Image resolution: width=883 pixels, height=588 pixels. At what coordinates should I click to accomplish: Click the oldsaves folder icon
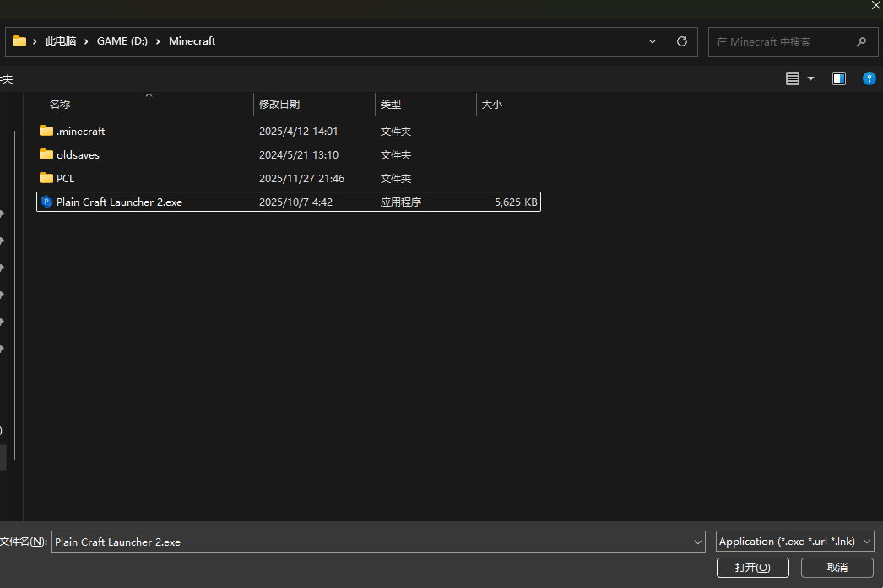pyautogui.click(x=46, y=154)
